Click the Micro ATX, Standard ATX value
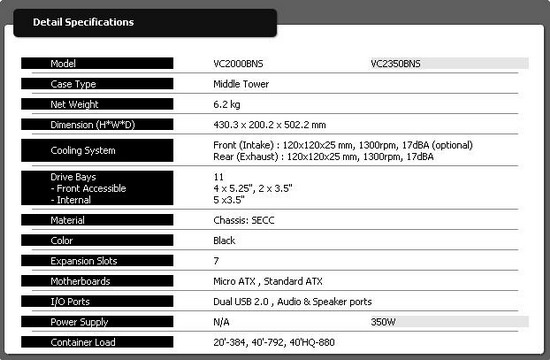The image size is (550, 360). (268, 281)
